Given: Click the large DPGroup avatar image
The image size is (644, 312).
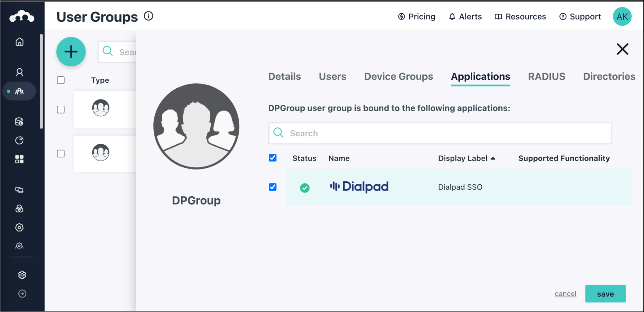Looking at the screenshot, I should (x=196, y=126).
